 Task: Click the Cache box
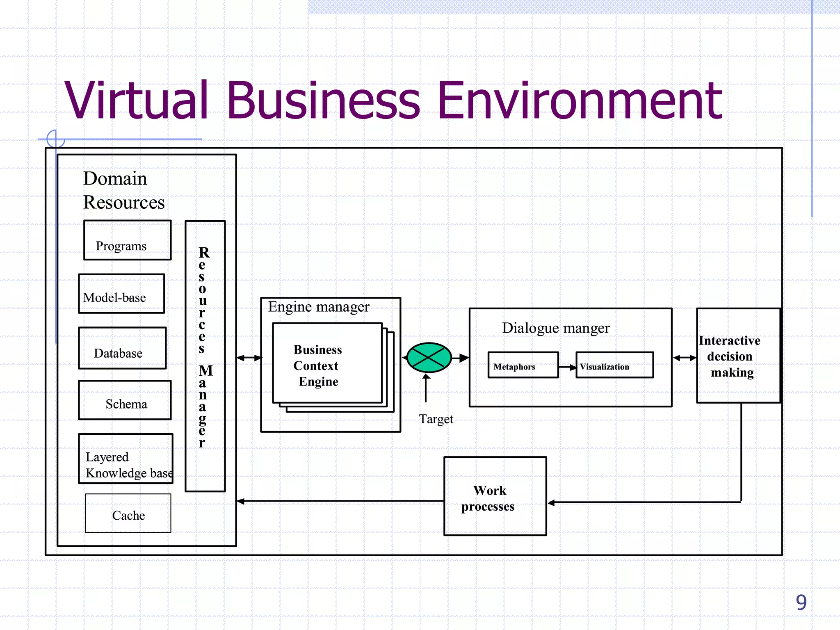click(x=128, y=513)
